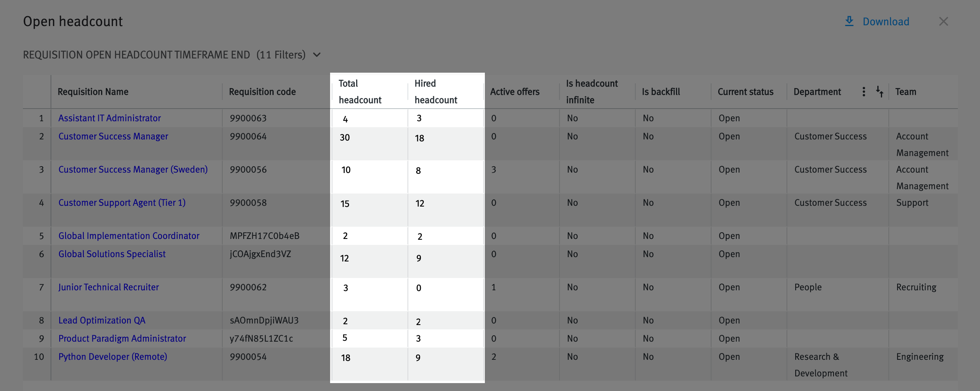Close the Open headcount dialog
The width and height of the screenshot is (980, 391).
pos(944,21)
